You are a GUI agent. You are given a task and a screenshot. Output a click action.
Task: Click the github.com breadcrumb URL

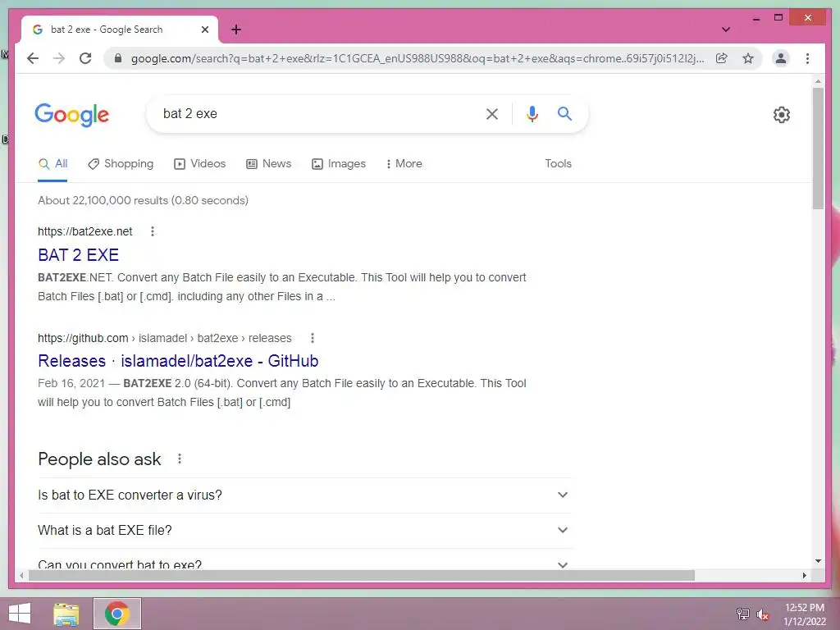pyautogui.click(x=164, y=338)
